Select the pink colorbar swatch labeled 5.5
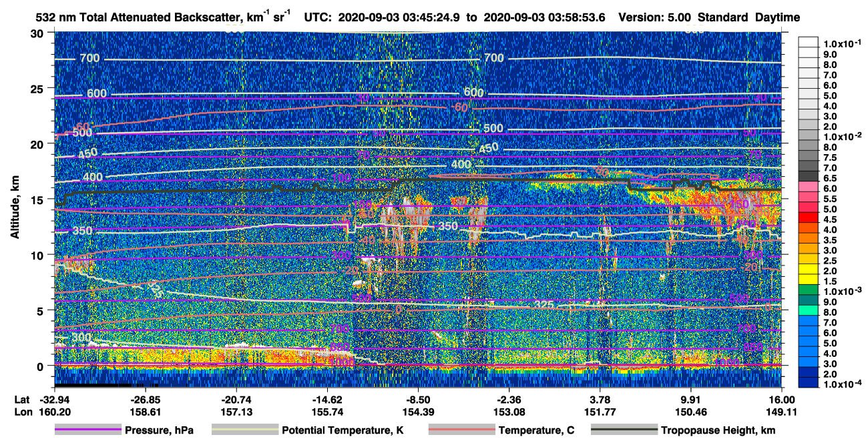Image resolution: width=868 pixels, height=445 pixels. tap(809, 198)
